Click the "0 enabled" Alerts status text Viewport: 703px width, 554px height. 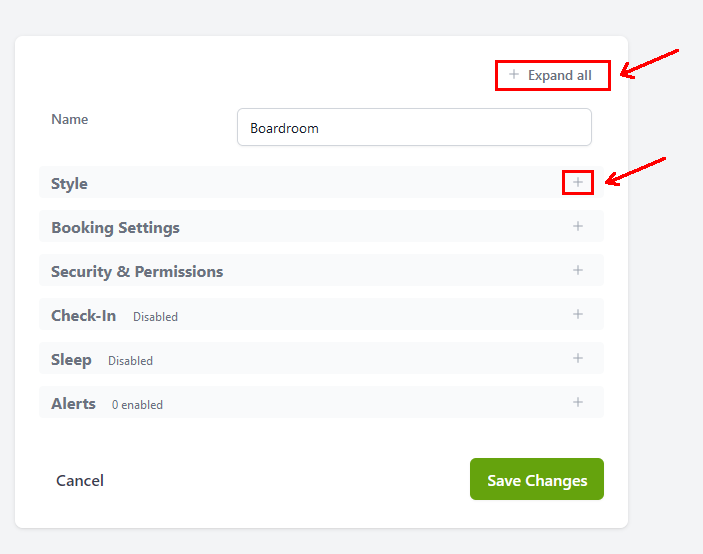tap(137, 405)
